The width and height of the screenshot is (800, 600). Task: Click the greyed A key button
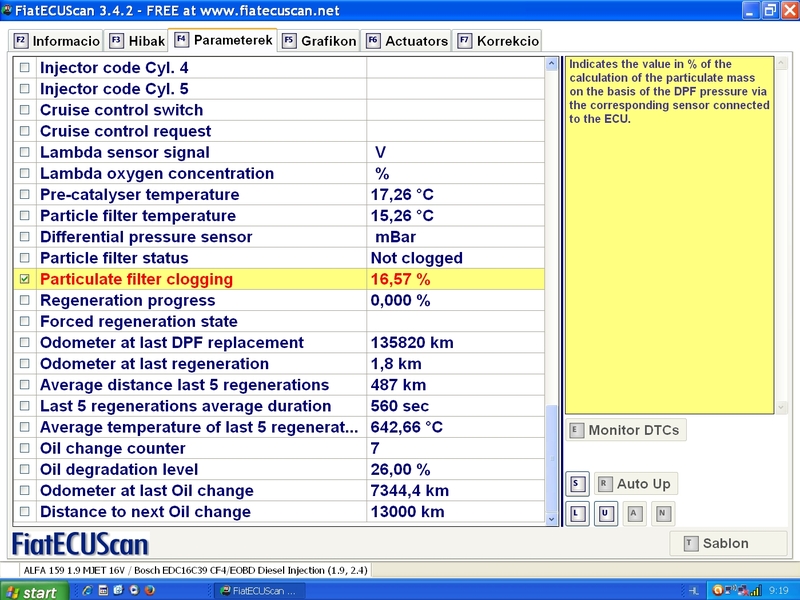(634, 513)
